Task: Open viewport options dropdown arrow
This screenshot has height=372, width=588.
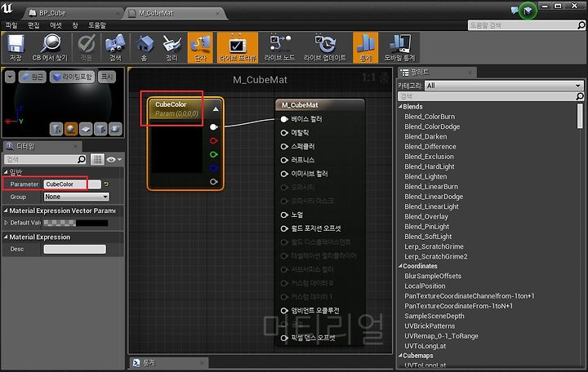Action: pos(10,77)
